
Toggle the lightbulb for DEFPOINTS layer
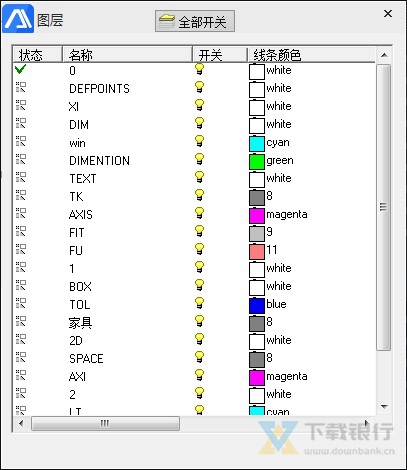[199, 87]
